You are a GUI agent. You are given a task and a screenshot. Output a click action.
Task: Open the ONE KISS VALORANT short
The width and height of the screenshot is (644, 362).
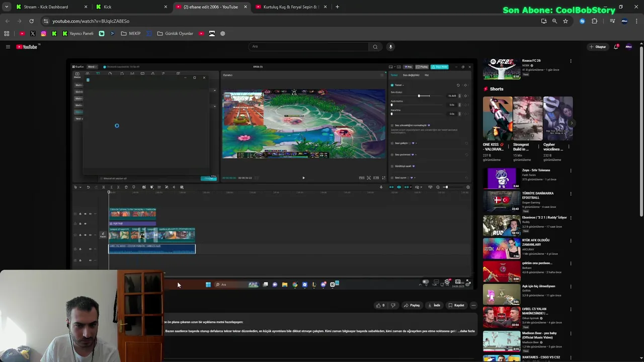click(498, 118)
